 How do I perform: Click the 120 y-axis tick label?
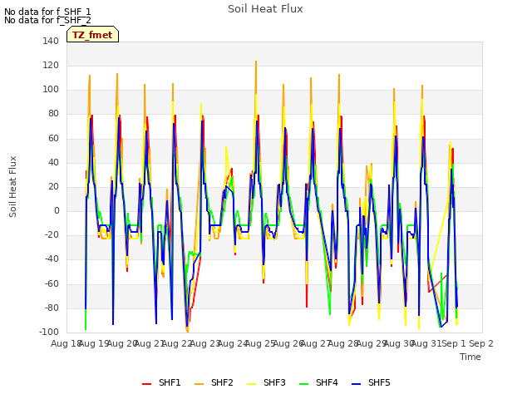[51, 65]
